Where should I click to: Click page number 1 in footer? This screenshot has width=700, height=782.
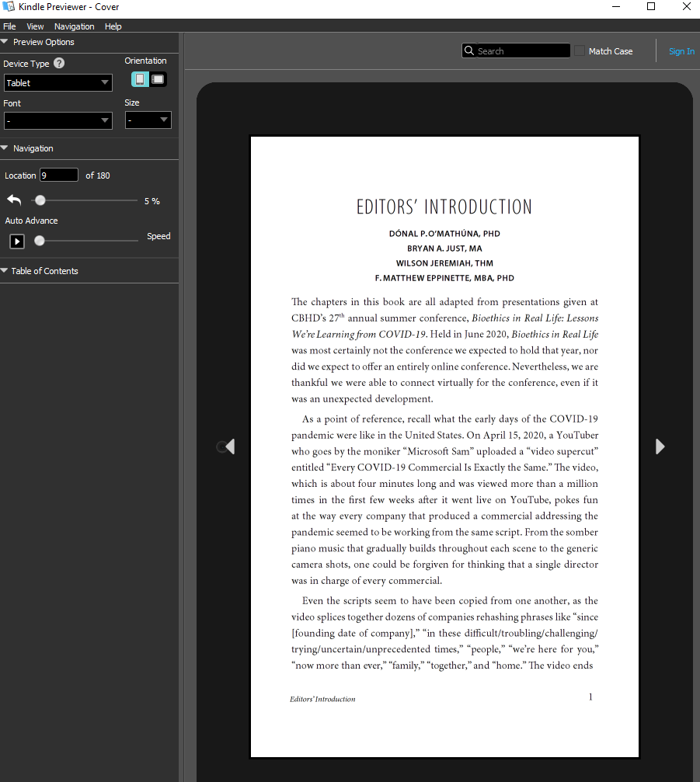click(590, 697)
